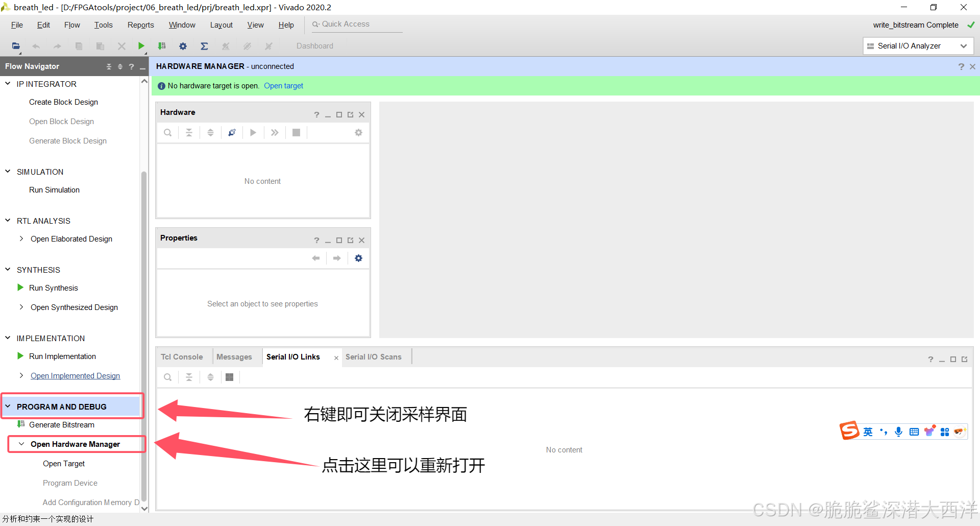Screen dimensions: 980x526
Task: Collapse the PROGRAM AND DEBUG section
Action: [x=8, y=407]
